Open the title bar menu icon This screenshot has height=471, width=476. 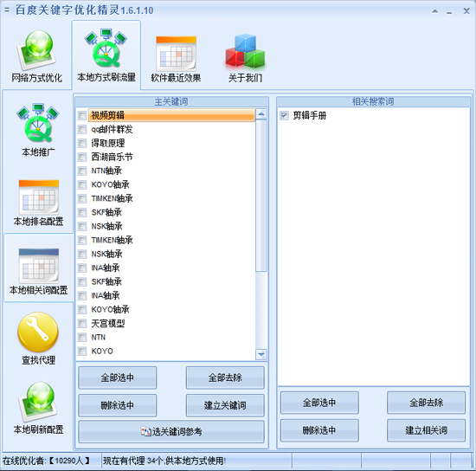pos(7,10)
